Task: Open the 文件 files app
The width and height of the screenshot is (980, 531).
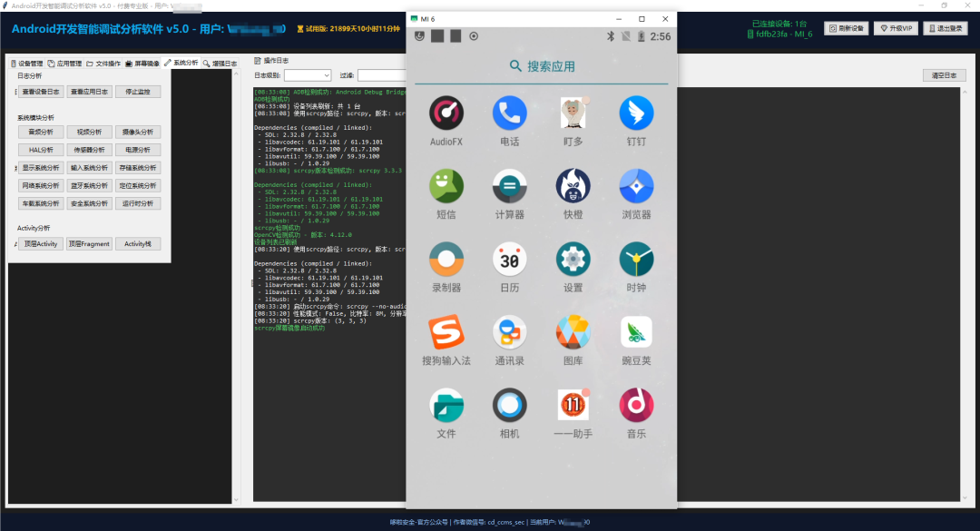Action: point(446,406)
